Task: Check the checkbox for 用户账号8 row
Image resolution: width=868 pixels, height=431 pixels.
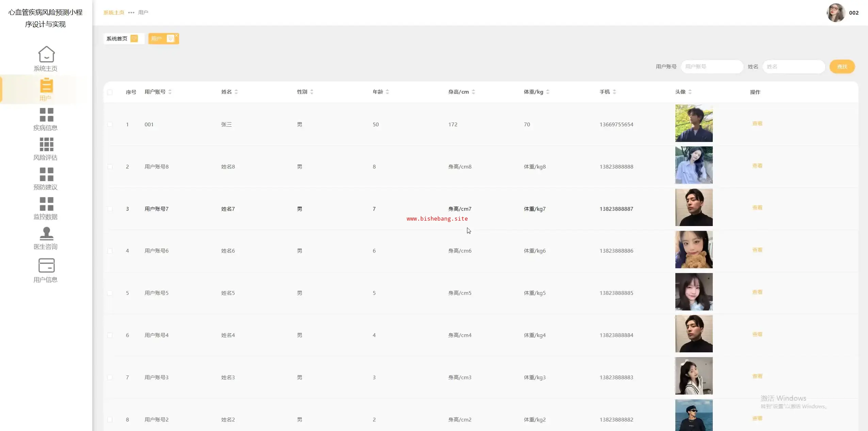Action: click(x=110, y=167)
